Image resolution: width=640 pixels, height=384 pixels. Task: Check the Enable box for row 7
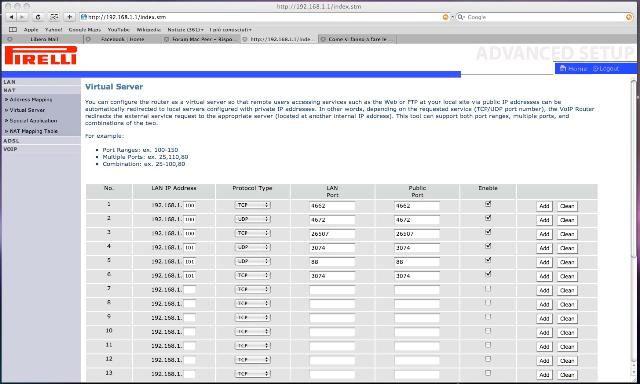click(x=488, y=289)
